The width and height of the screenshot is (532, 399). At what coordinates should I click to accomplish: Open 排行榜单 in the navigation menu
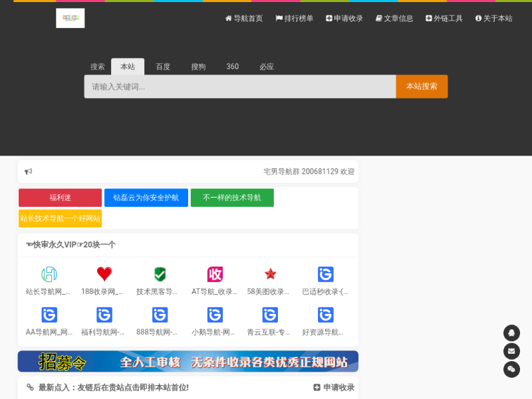[x=294, y=19]
